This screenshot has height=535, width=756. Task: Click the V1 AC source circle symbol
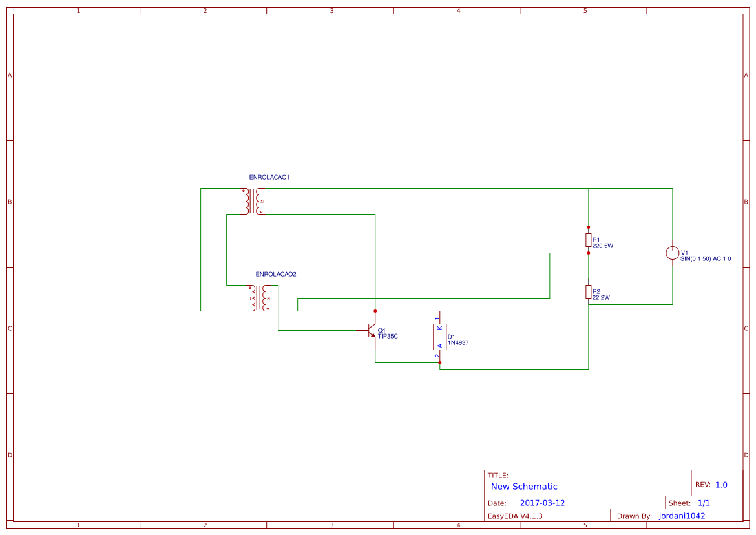coord(673,253)
